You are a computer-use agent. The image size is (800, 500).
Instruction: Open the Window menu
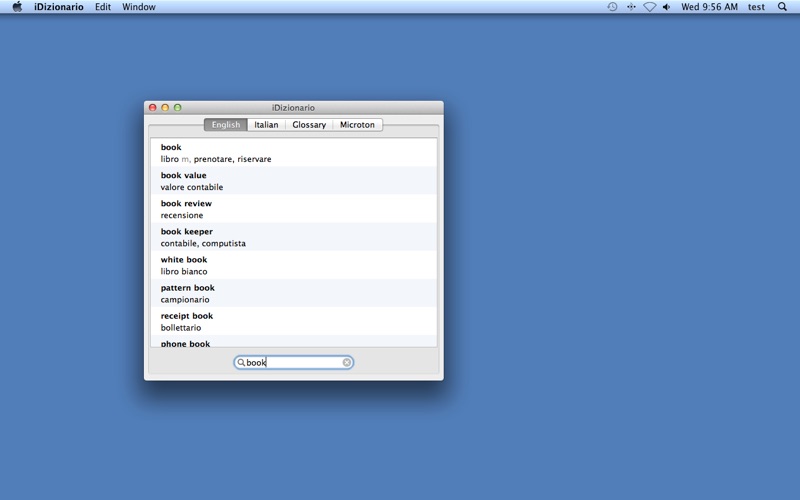pyautogui.click(x=139, y=7)
